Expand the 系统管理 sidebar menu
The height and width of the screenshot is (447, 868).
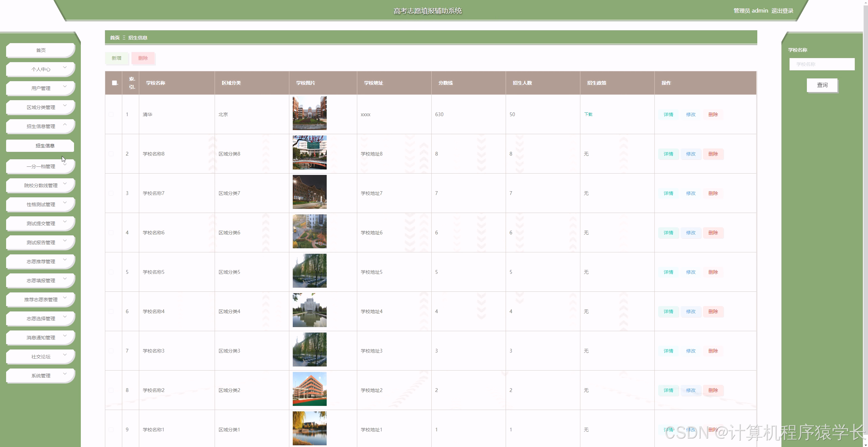[41, 376]
